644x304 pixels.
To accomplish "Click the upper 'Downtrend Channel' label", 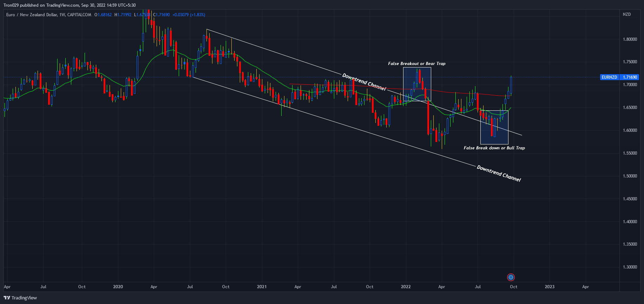I will point(364,82).
